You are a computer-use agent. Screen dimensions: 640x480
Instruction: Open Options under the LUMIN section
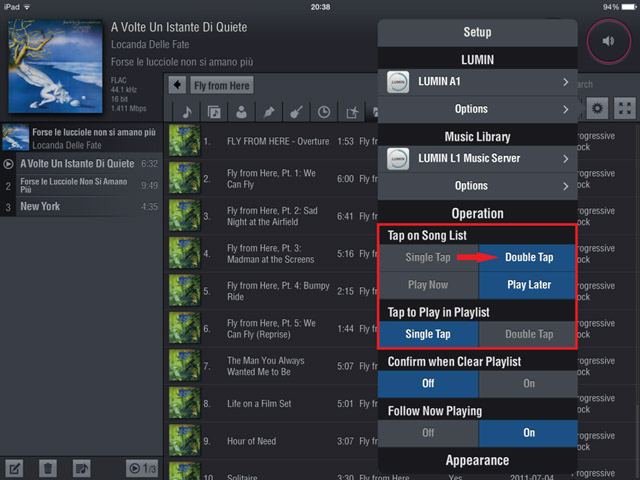(477, 109)
